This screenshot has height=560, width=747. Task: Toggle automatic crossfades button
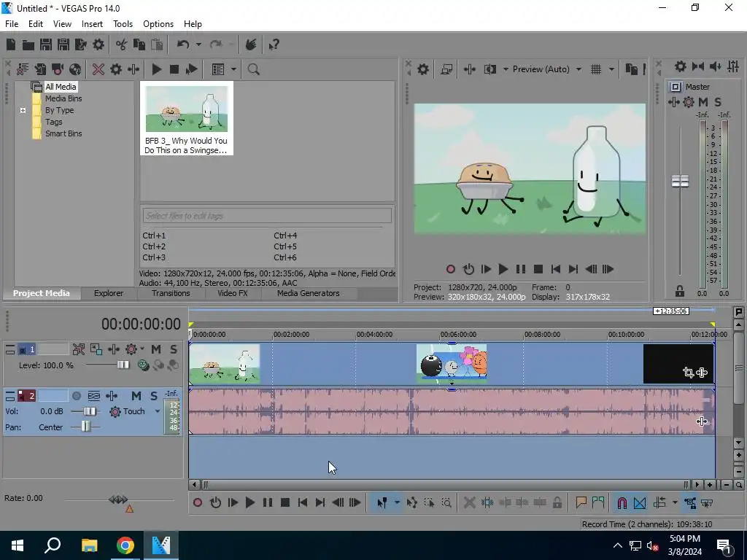pyautogui.click(x=640, y=503)
